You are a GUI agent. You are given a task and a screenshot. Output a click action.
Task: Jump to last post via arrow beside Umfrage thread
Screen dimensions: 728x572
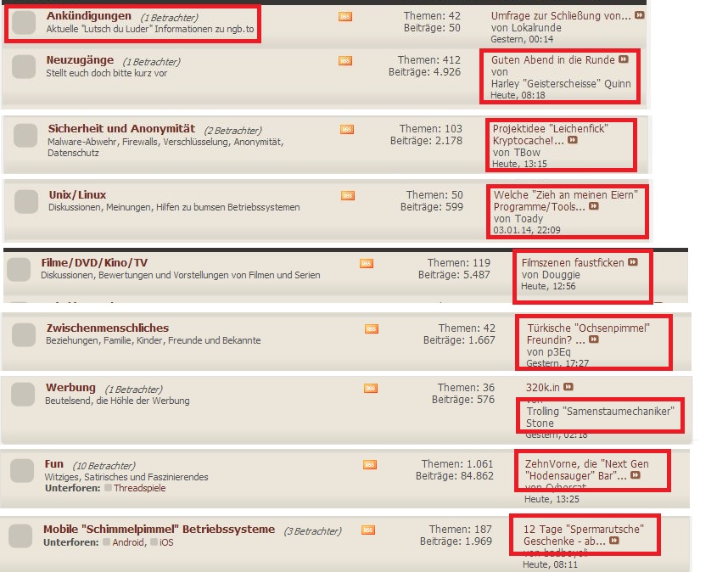click(639, 16)
